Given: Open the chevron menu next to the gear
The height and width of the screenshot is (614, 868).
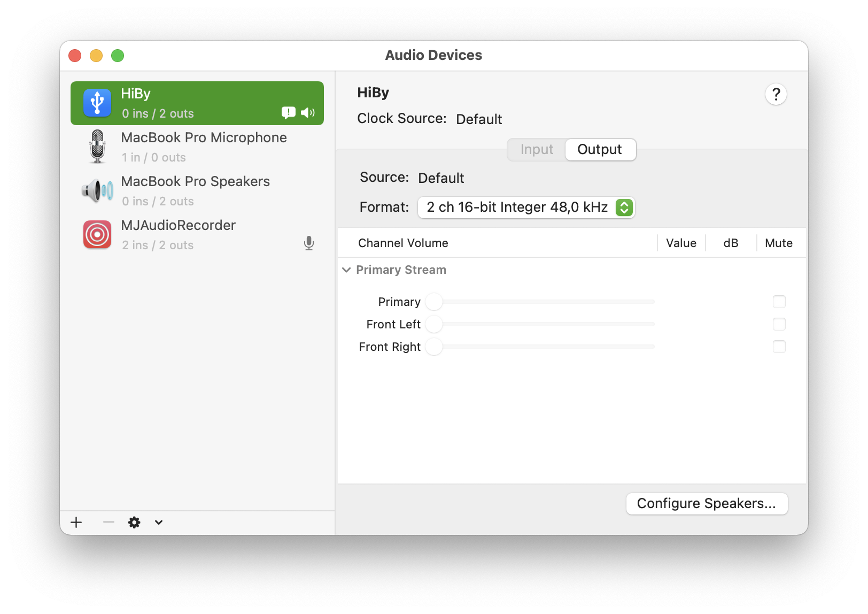Looking at the screenshot, I should point(159,522).
